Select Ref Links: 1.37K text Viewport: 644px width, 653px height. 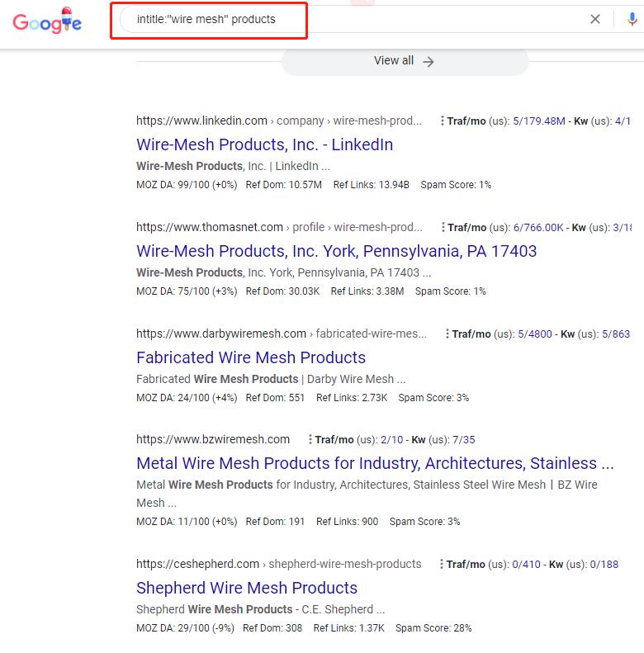(348, 628)
